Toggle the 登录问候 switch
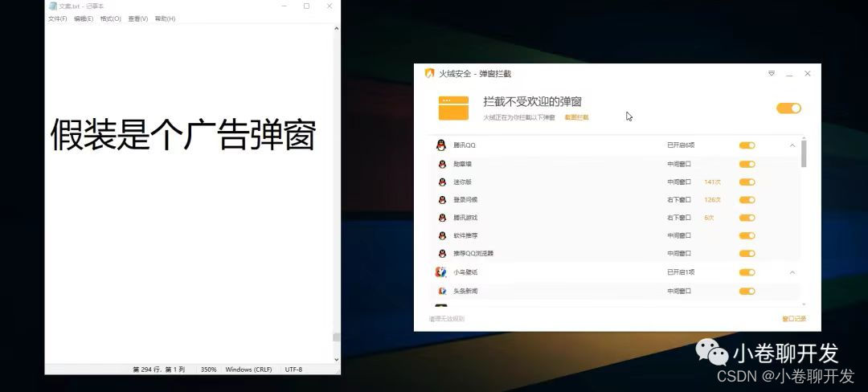Viewport: 868px width, 392px height. [747, 200]
